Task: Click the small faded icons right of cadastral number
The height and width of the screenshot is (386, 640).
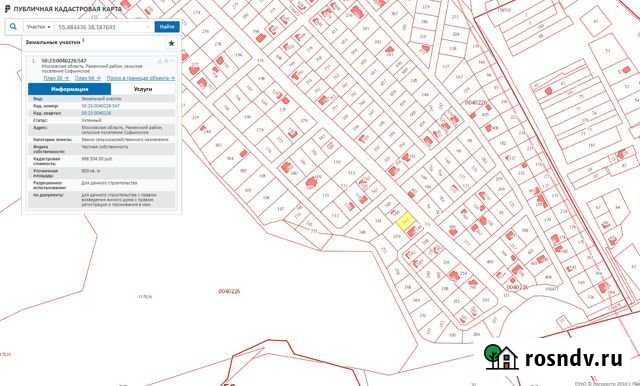Action: coord(166,61)
